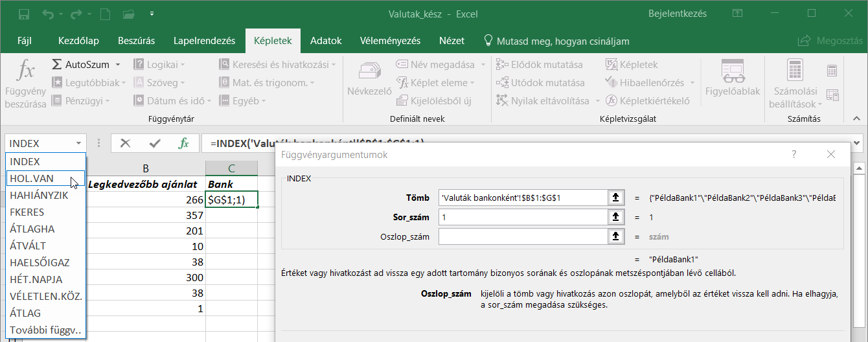
Task: Open the Figyelőablak watch window
Action: coord(733,82)
